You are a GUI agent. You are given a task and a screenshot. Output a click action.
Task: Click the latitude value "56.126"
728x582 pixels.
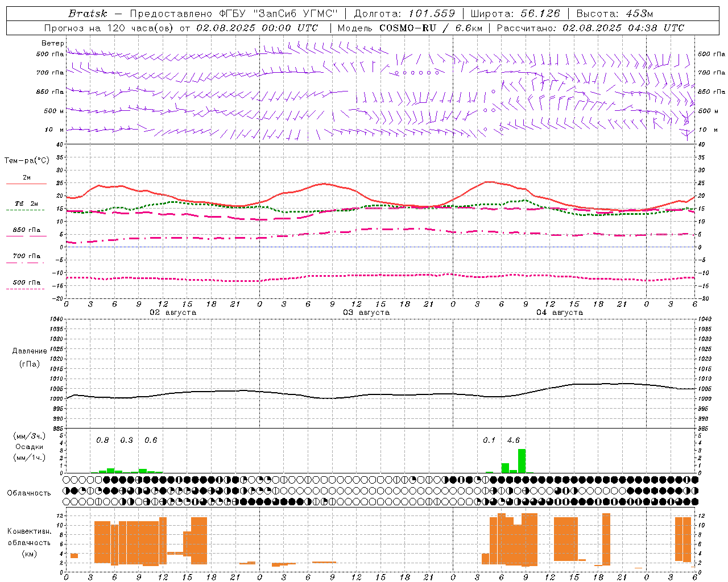point(540,14)
